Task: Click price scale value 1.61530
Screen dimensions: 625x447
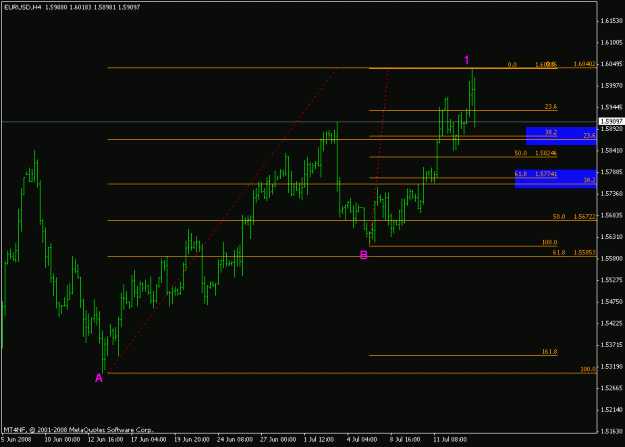Action: (611, 21)
